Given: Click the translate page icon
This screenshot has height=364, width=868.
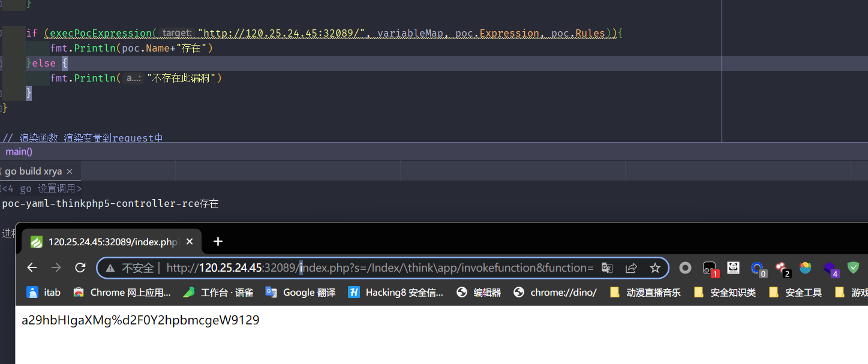Looking at the screenshot, I should (607, 268).
